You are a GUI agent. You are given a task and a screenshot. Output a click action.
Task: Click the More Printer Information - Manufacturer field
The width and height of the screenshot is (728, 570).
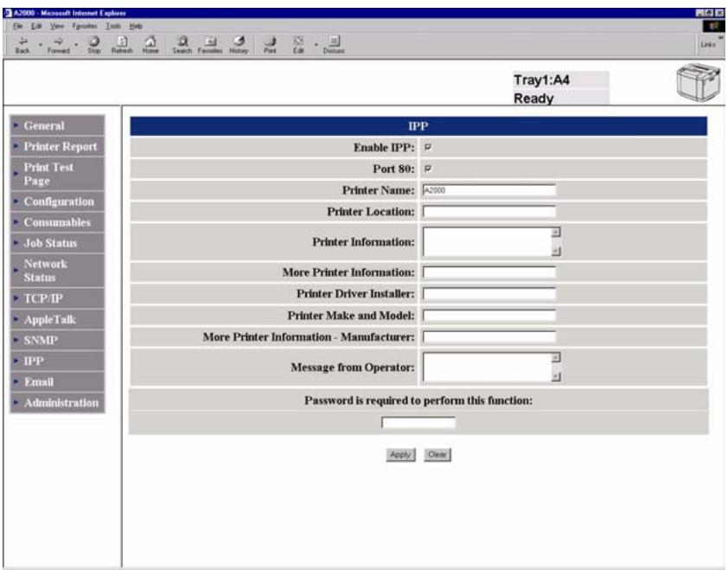(489, 336)
